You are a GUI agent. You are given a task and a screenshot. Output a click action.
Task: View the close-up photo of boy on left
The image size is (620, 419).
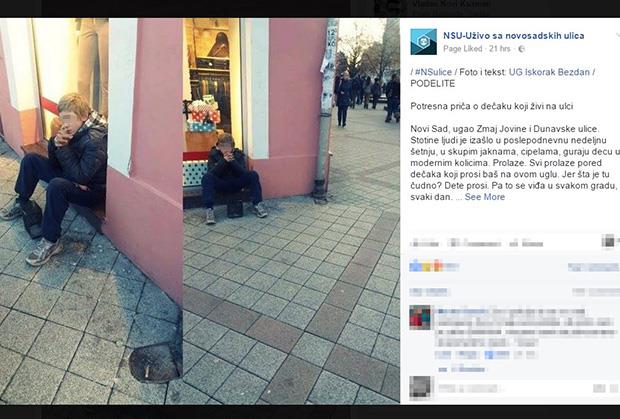tap(91, 211)
